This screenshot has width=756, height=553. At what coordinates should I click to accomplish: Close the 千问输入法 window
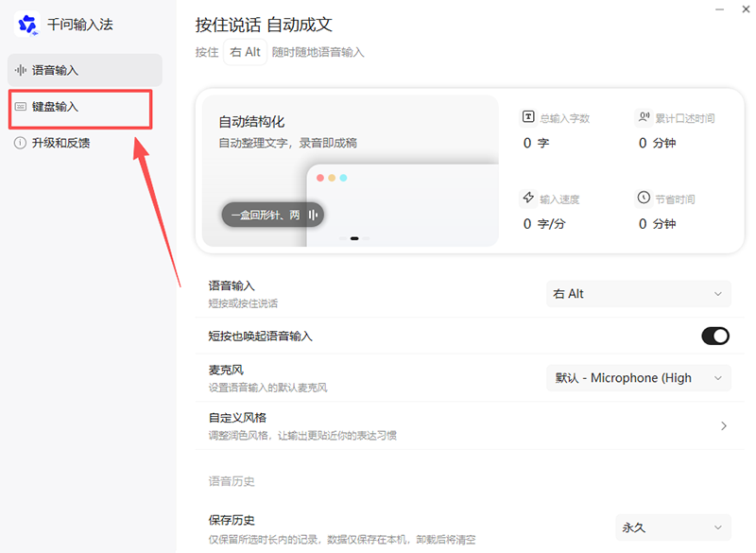(x=746, y=9)
